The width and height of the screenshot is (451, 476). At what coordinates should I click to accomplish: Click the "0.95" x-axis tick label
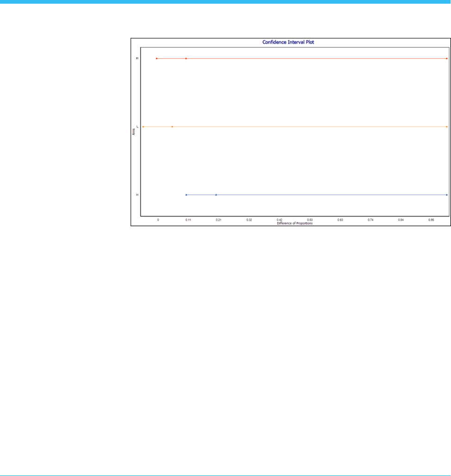pos(431,220)
